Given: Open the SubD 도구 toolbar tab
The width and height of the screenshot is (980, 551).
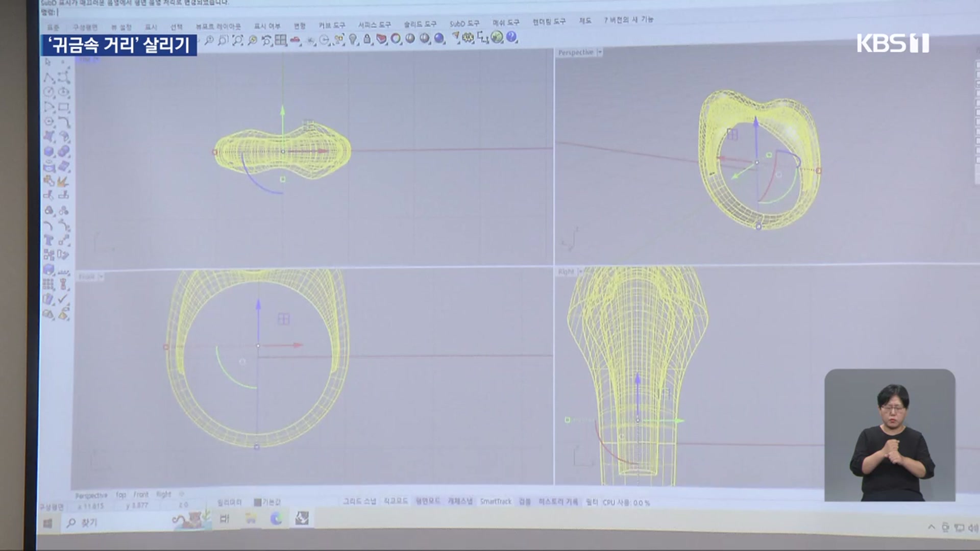Looking at the screenshot, I should click(x=464, y=23).
